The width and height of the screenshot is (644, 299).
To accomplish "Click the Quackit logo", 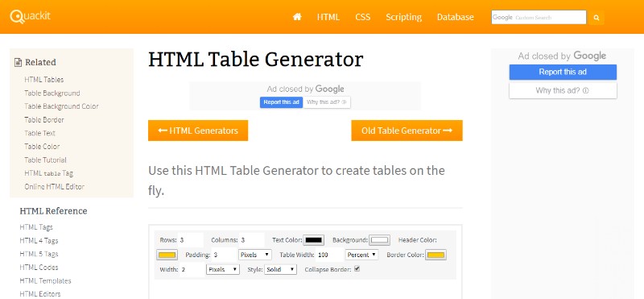I will 31,17.
